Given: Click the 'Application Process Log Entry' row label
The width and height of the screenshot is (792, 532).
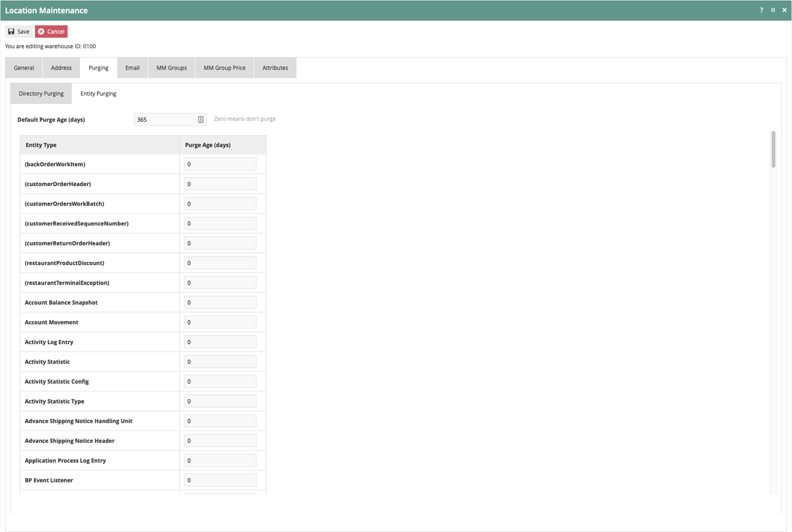Looking at the screenshot, I should pos(65,461).
